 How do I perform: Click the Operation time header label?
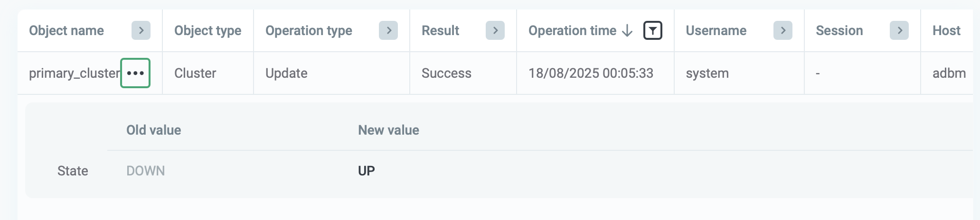click(x=572, y=31)
